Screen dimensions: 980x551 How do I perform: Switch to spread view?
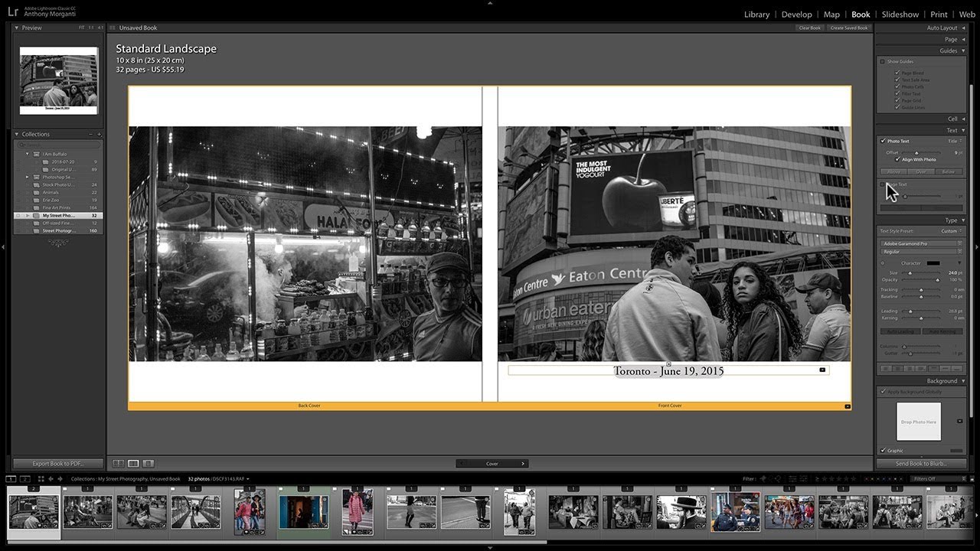pyautogui.click(x=133, y=463)
